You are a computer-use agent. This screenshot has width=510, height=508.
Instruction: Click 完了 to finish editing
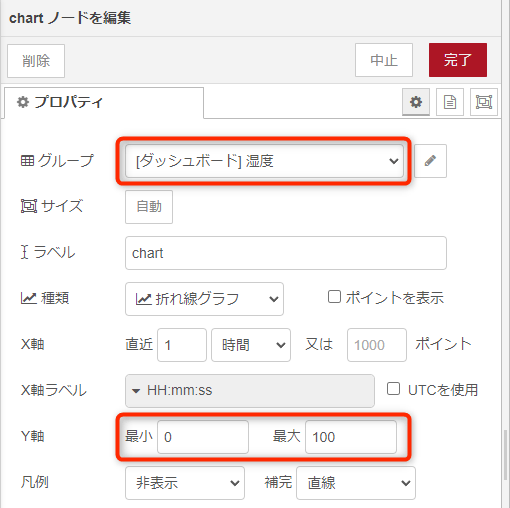458,60
